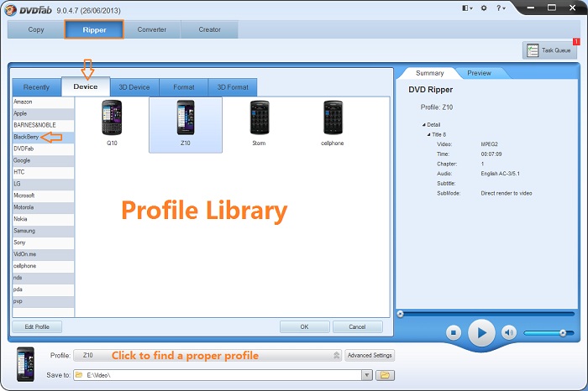This screenshot has width=588, height=391.
Task: Click the Direct render to video value
Action: pyautogui.click(x=507, y=193)
